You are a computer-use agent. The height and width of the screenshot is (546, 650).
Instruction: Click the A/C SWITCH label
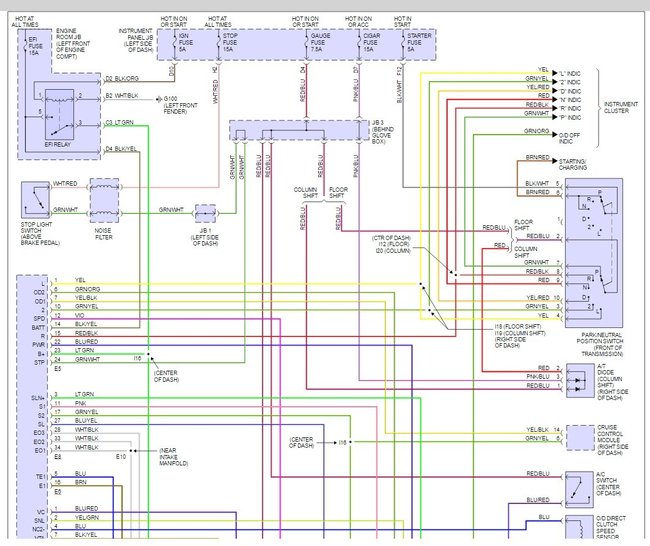coord(608,483)
